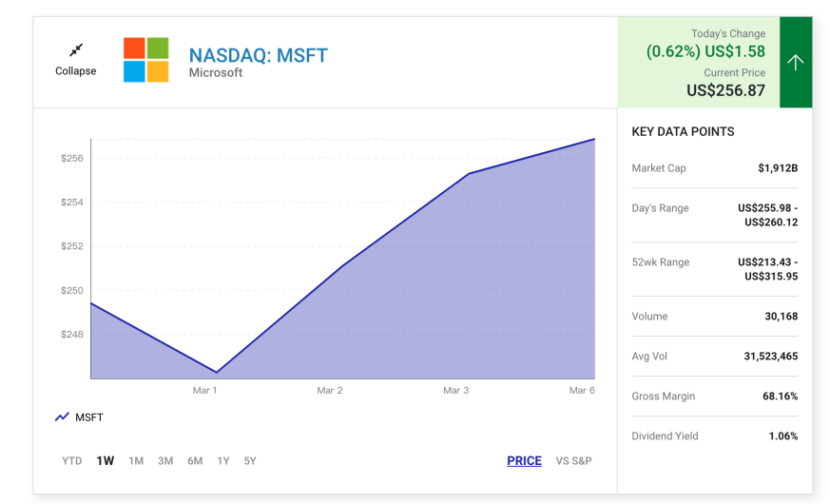Select the YTD time range
Image resolution: width=830 pixels, height=504 pixels.
72,461
